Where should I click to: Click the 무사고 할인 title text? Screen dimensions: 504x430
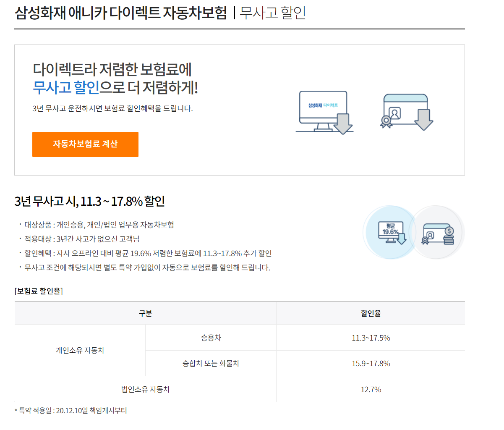(x=273, y=13)
